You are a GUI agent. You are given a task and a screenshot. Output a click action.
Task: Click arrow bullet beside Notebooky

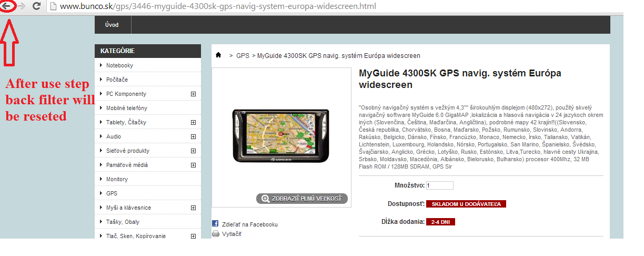click(101, 65)
